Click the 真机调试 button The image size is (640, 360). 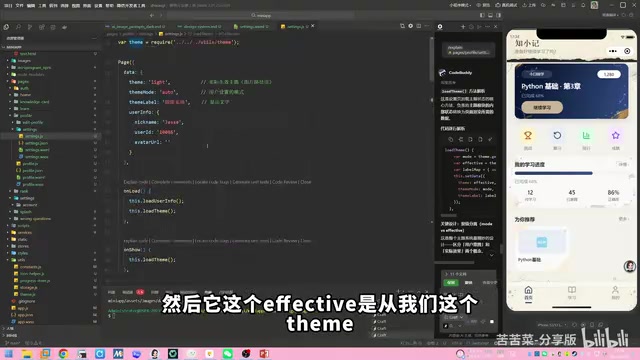[x=507, y=5]
